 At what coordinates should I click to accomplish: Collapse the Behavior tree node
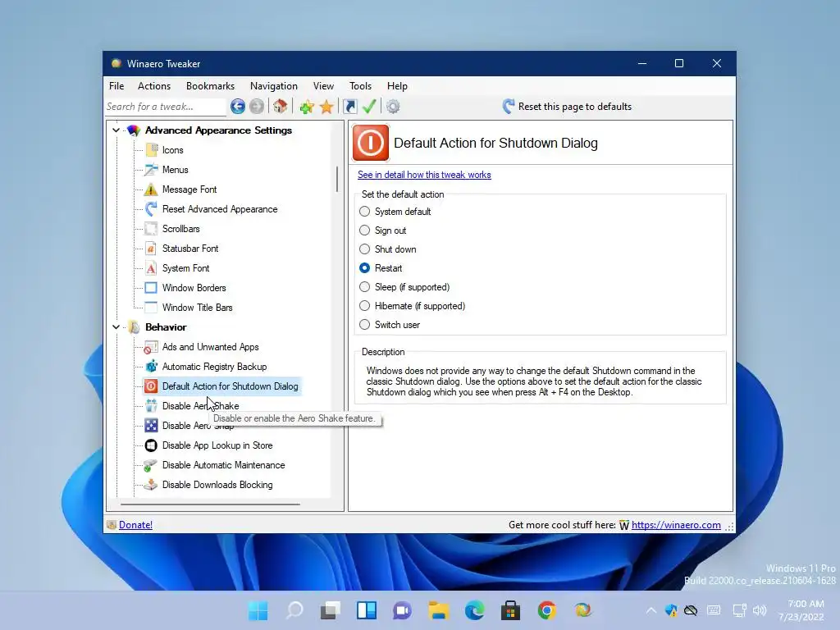tap(116, 326)
